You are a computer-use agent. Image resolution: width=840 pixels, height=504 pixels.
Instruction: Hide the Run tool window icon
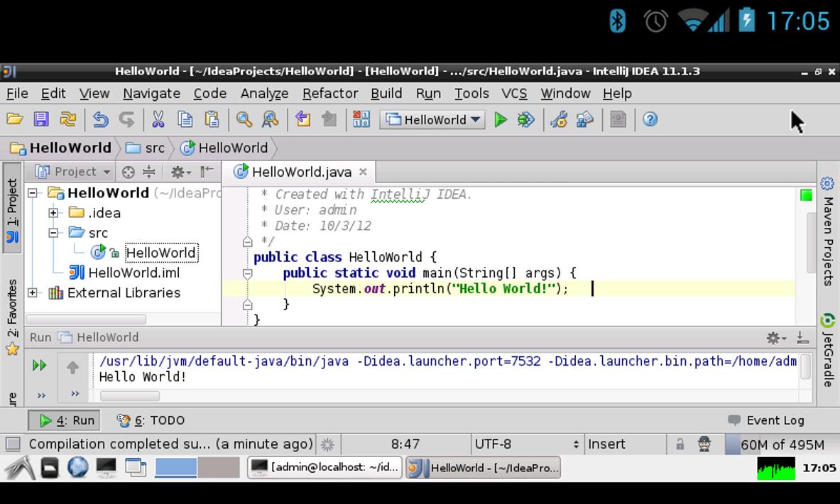802,337
